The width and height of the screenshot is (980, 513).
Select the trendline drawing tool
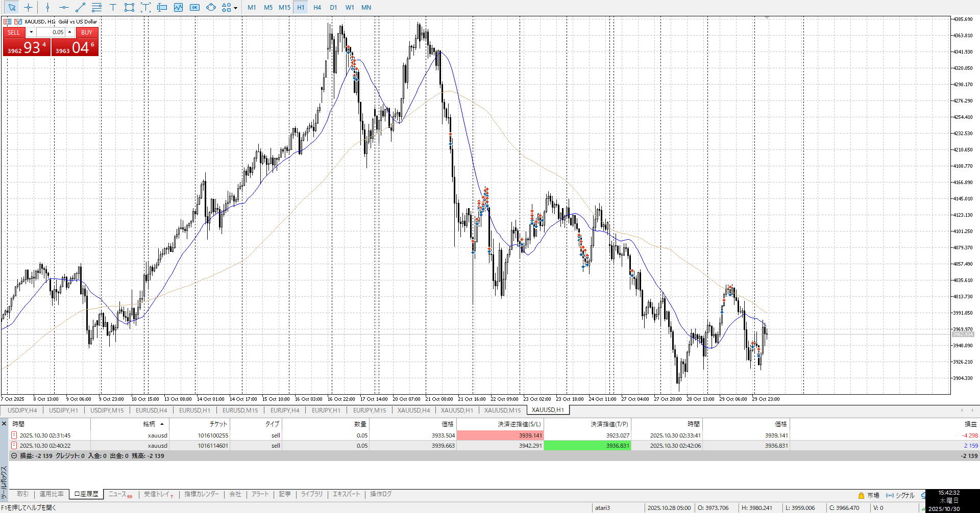click(80, 7)
